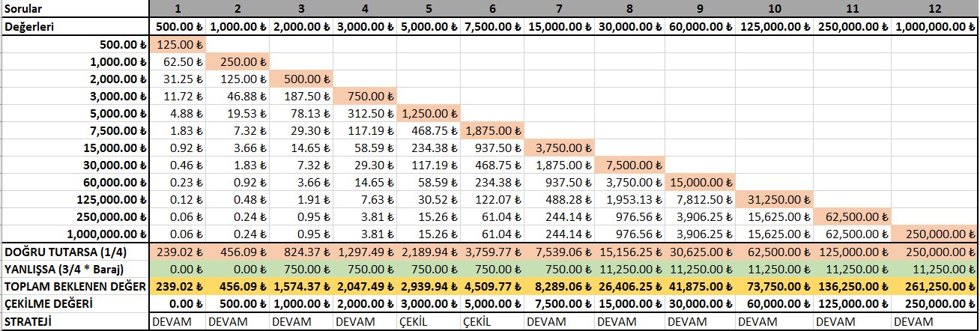Click the 2,047.49 ₺ cell

click(x=366, y=286)
